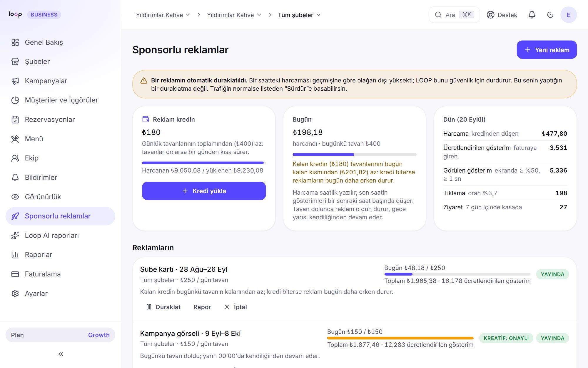
Task: Create a new ad with Yeni reklam
Action: point(547,50)
